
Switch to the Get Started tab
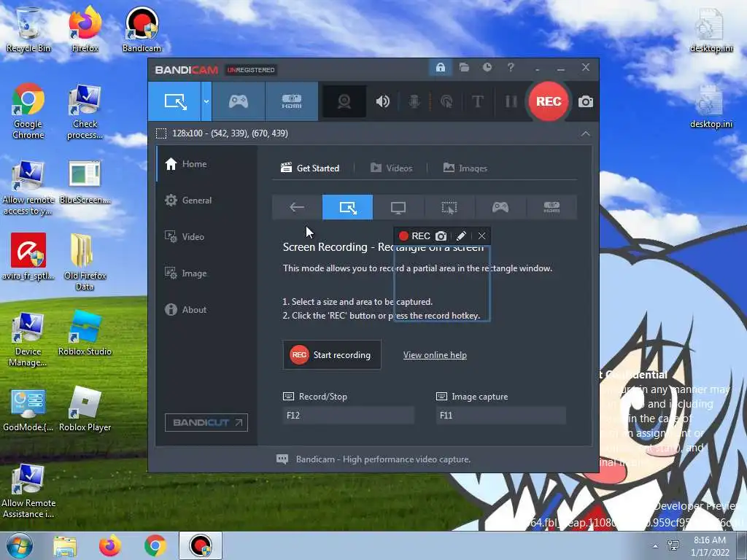pyautogui.click(x=310, y=168)
